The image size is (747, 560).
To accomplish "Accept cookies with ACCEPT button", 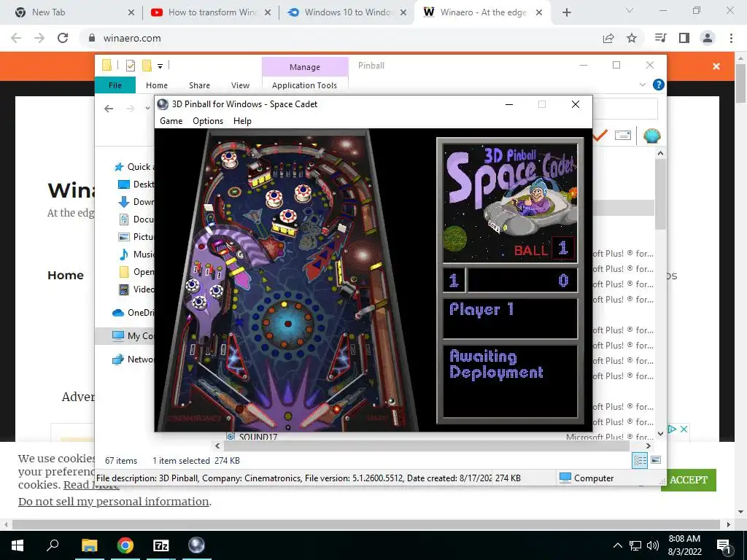I will click(x=689, y=480).
